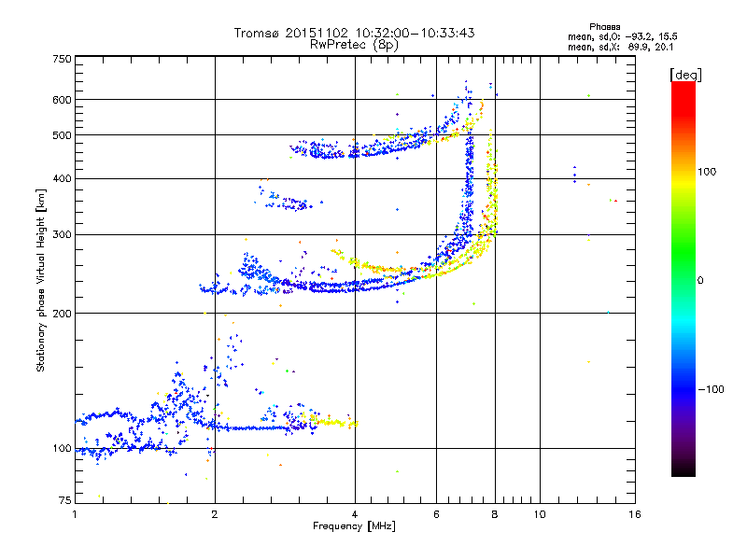
Task: Click the y-axis tick label '500'
Action: (x=62, y=135)
